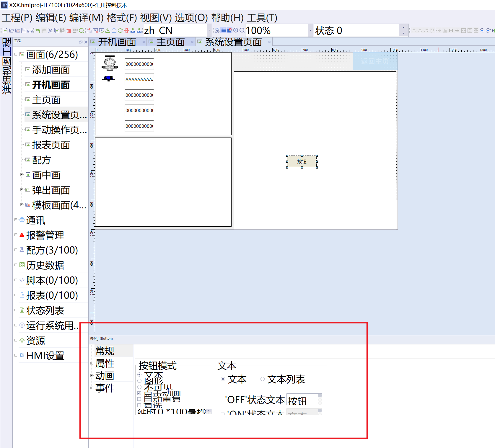Click the blue Upload from HMI icon

pyautogui.click(x=114, y=30)
